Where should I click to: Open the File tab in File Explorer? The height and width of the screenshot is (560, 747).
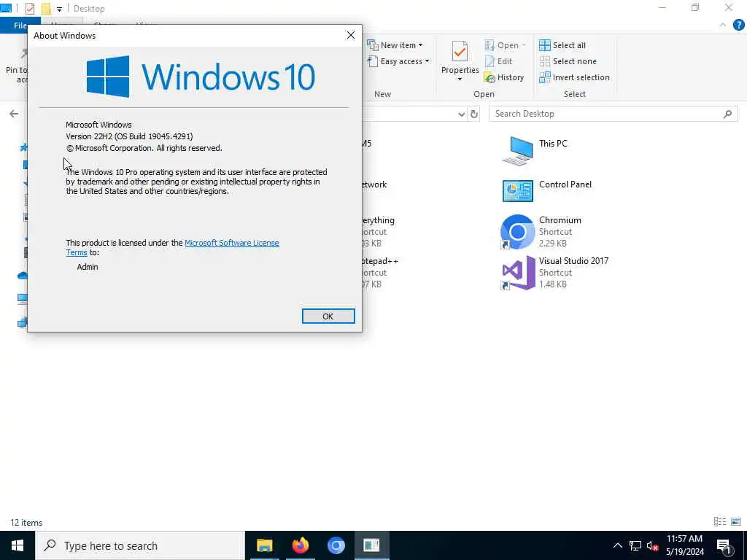20,26
